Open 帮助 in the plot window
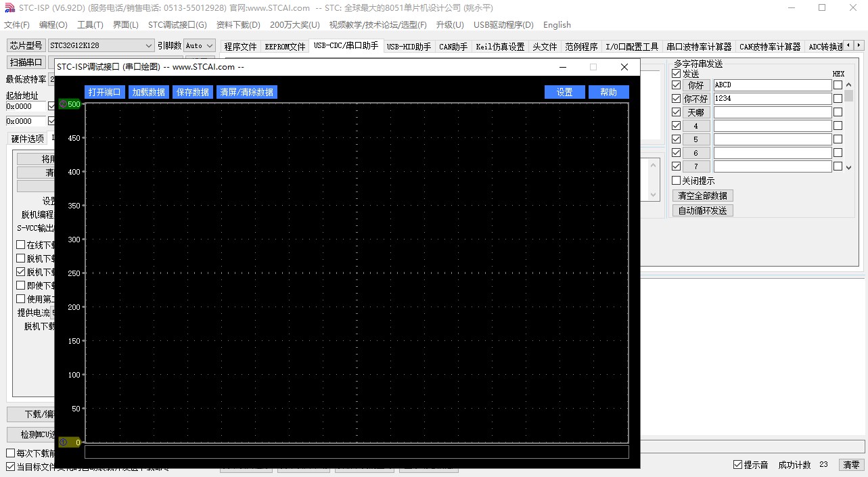Viewport: 868px width, 477px height. coord(609,92)
